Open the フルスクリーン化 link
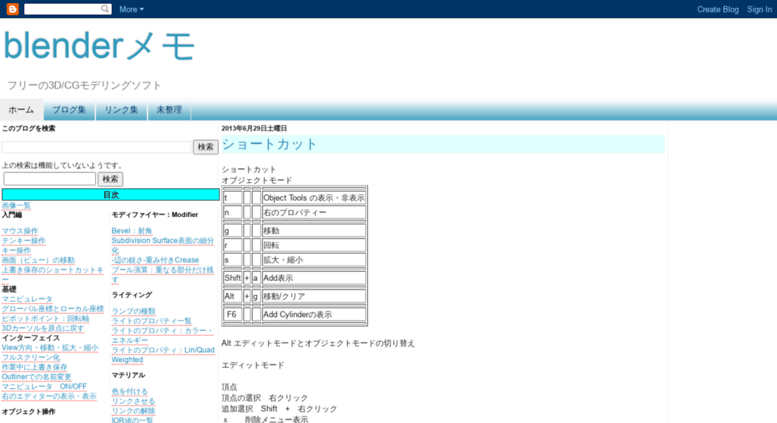777x423 pixels. pos(31,358)
